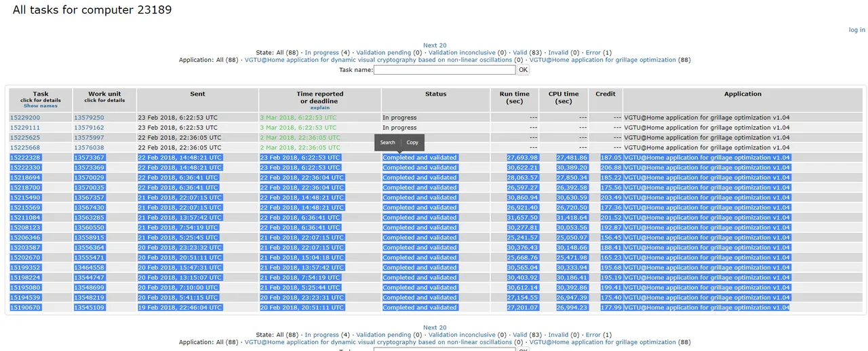Open task 15202670 details
Viewport: 868px width, 351px height.
[25, 257]
